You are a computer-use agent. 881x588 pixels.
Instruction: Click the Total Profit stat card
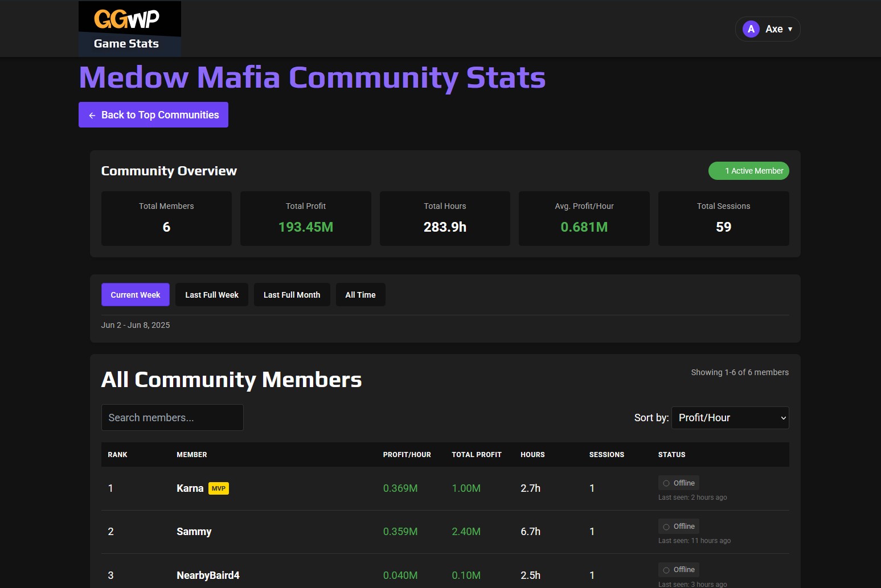[305, 218]
